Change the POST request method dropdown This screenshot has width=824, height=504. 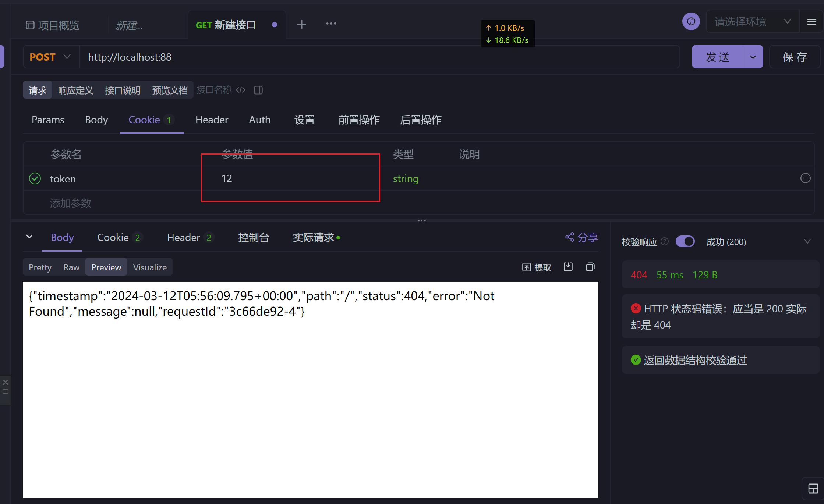coord(51,57)
